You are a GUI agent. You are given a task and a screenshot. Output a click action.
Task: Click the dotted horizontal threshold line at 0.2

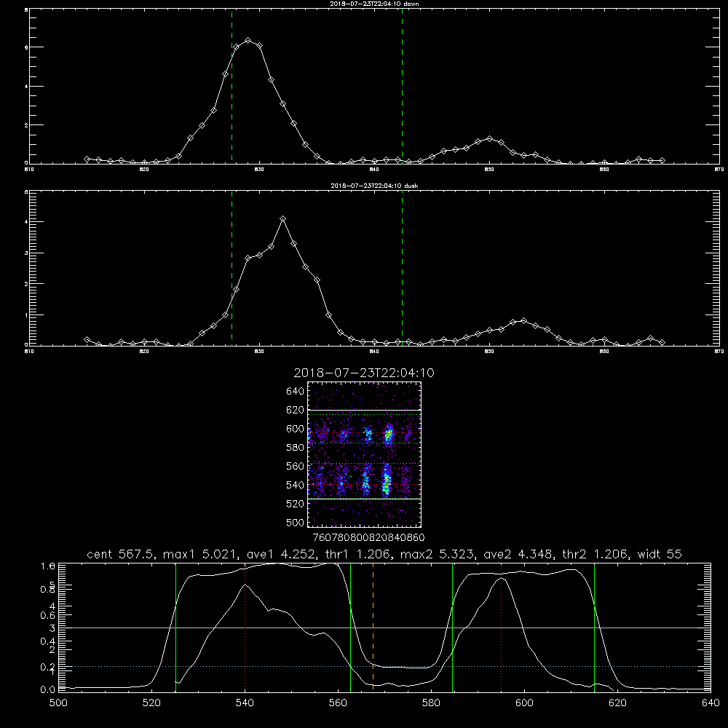384,667
